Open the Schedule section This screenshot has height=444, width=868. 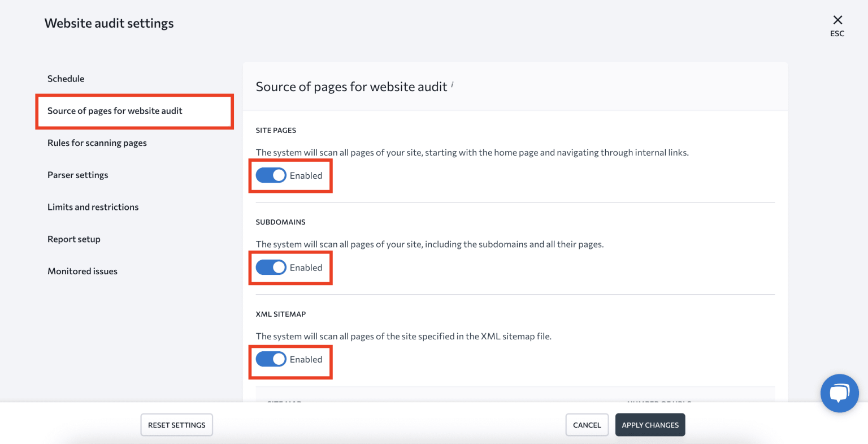point(66,78)
